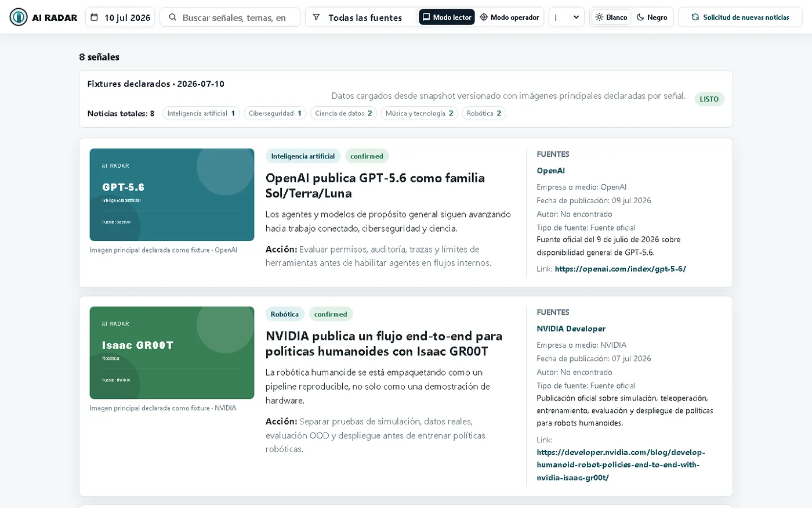Filter by Inteligencia artificial category chip
Screen dimensions: 812x508
pyautogui.click(x=201, y=113)
